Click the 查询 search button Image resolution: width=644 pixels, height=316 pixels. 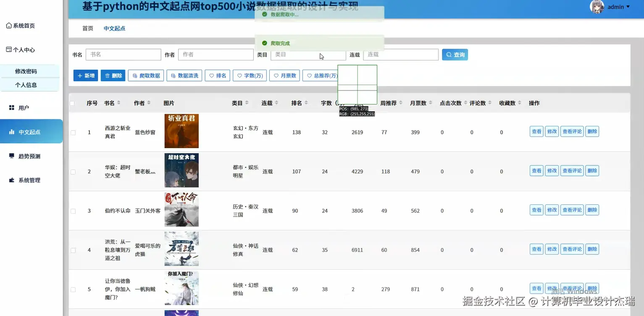coord(455,55)
